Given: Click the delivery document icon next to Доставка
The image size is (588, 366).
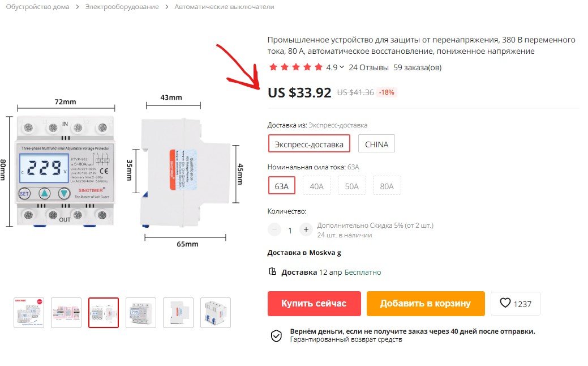Looking at the screenshot, I should pos(273,272).
